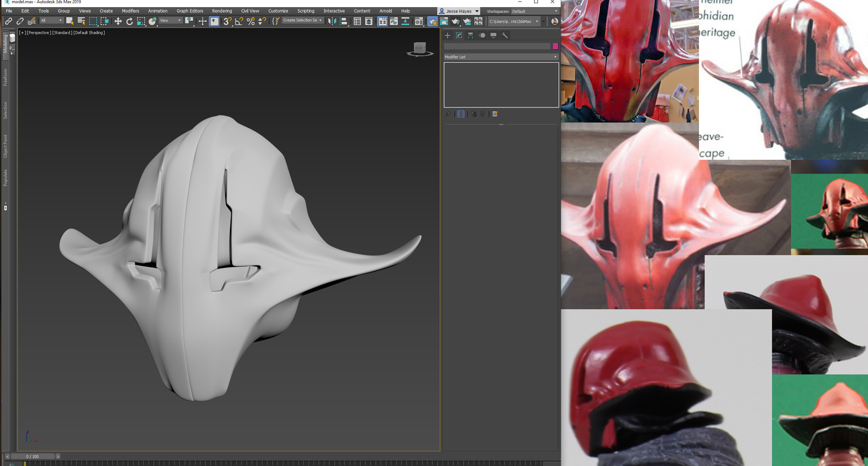Viewport: 868px width, 466px height.
Task: Choose Rectangular Selection Region tool
Action: coord(93,21)
